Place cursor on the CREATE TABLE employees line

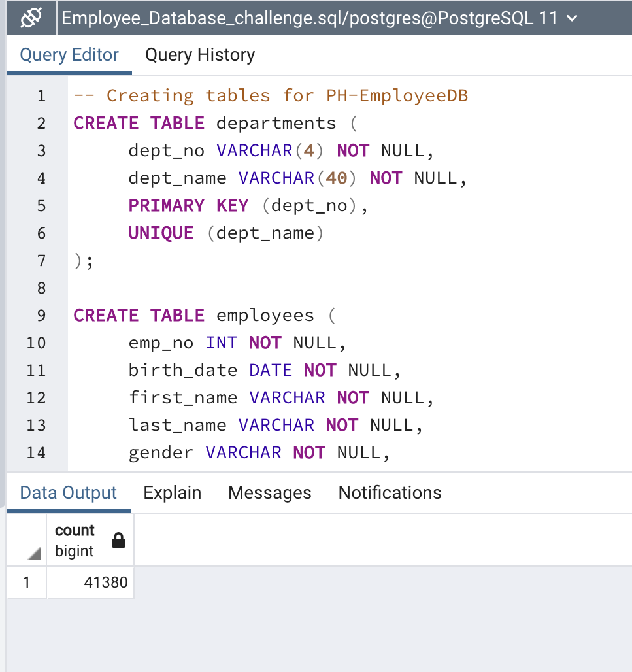(203, 315)
